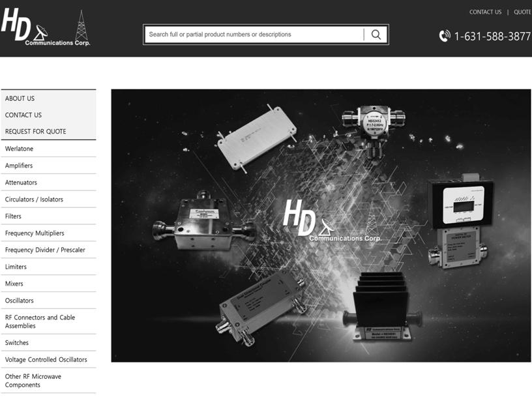The width and height of the screenshot is (532, 399).
Task: Open ABOUT US in the sidebar
Action: (x=20, y=98)
